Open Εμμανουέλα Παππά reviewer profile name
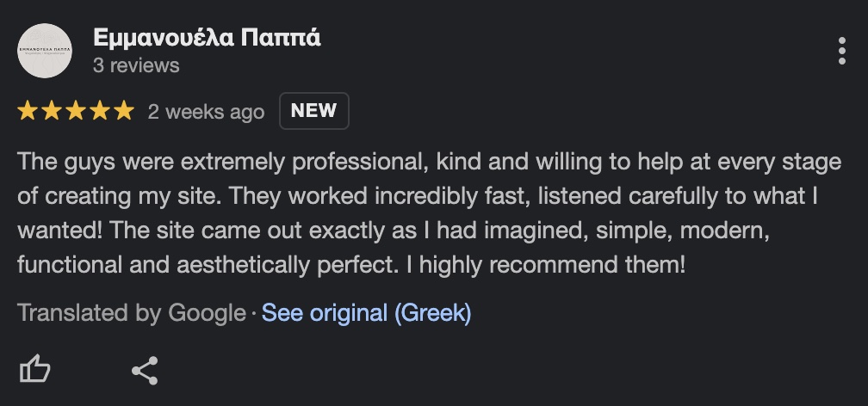868x406 pixels. coord(207,38)
